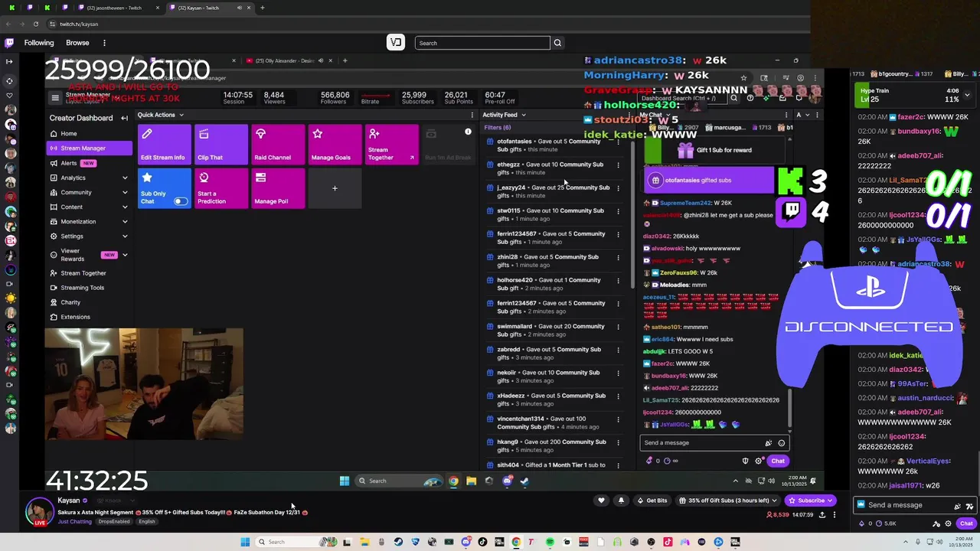Image resolution: width=980 pixels, height=551 pixels.
Task: Open the Manage Poll tile
Action: tap(278, 188)
